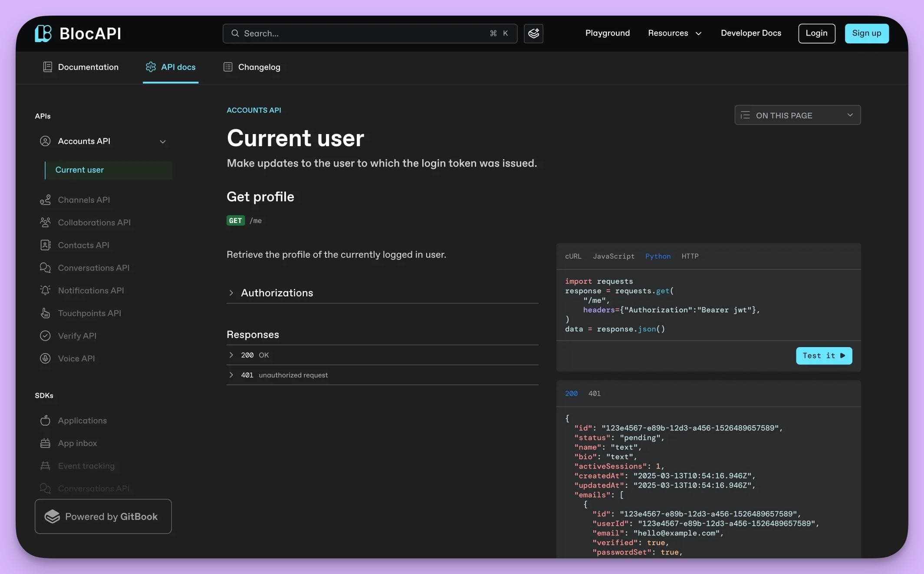Click the Notifications API bell icon

click(45, 290)
